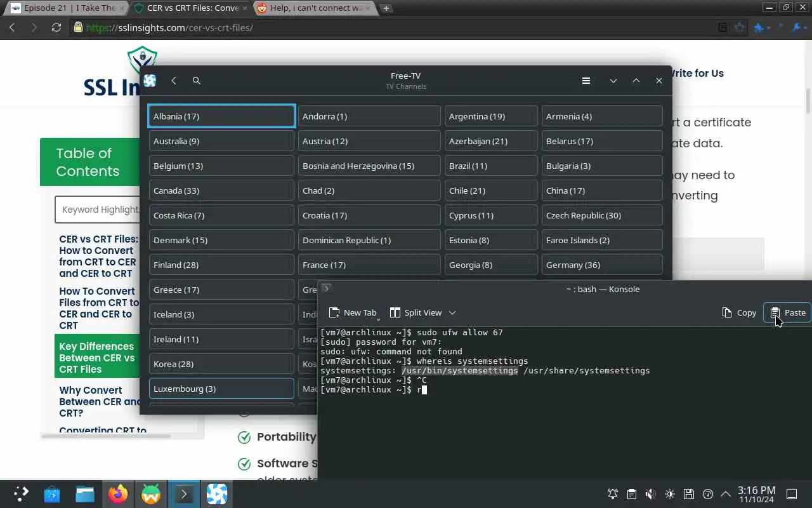Reload the sslinsights.com page
812x508 pixels.
tap(56, 27)
